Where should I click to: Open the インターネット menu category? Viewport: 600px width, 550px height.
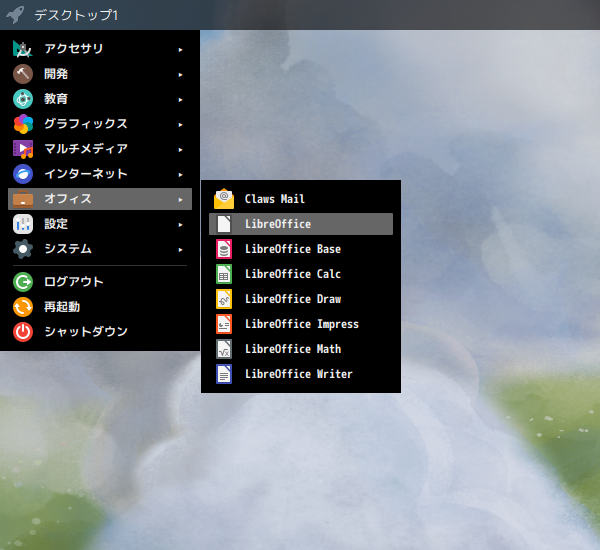point(100,174)
